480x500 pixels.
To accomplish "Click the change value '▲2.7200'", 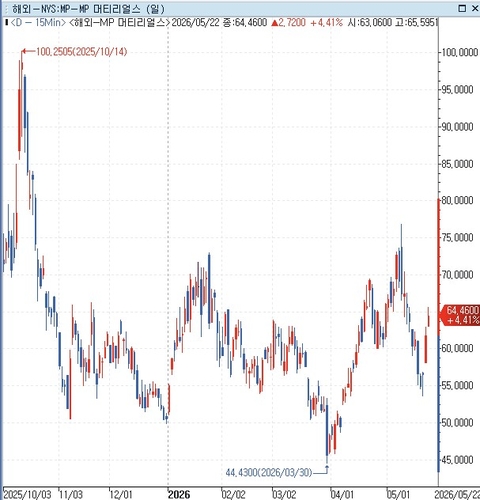I will click(x=288, y=23).
